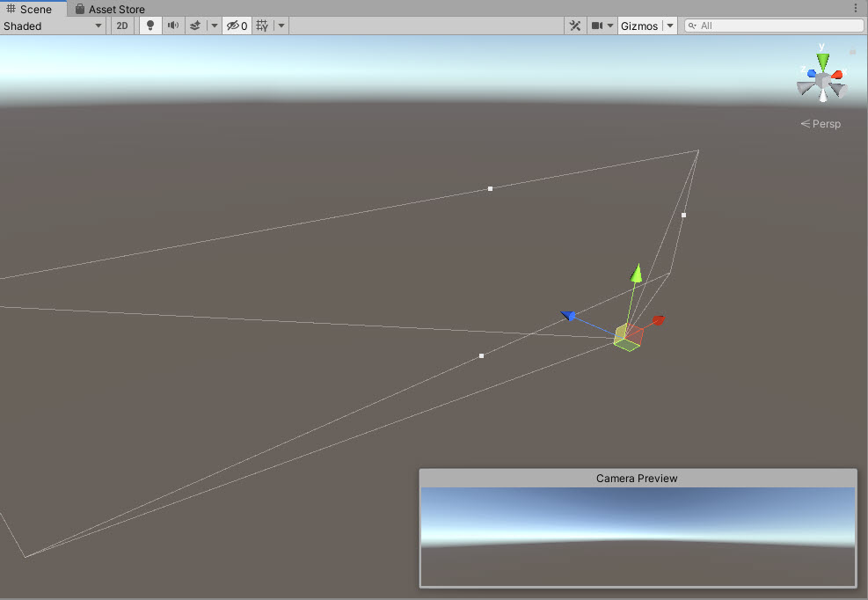The image size is (868, 600).
Task: Open the Asset Store tab
Action: (x=110, y=9)
